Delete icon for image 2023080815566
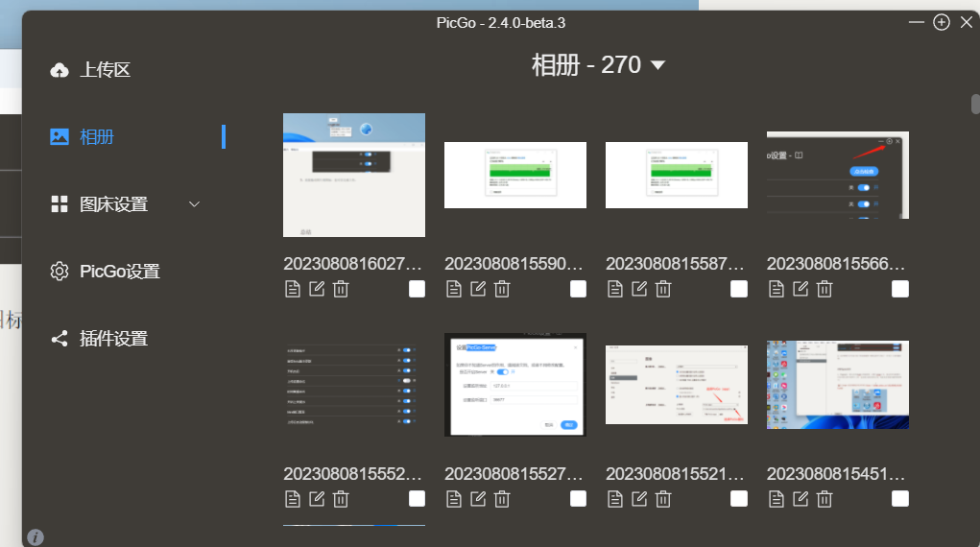The width and height of the screenshot is (980, 547). pyautogui.click(x=825, y=289)
